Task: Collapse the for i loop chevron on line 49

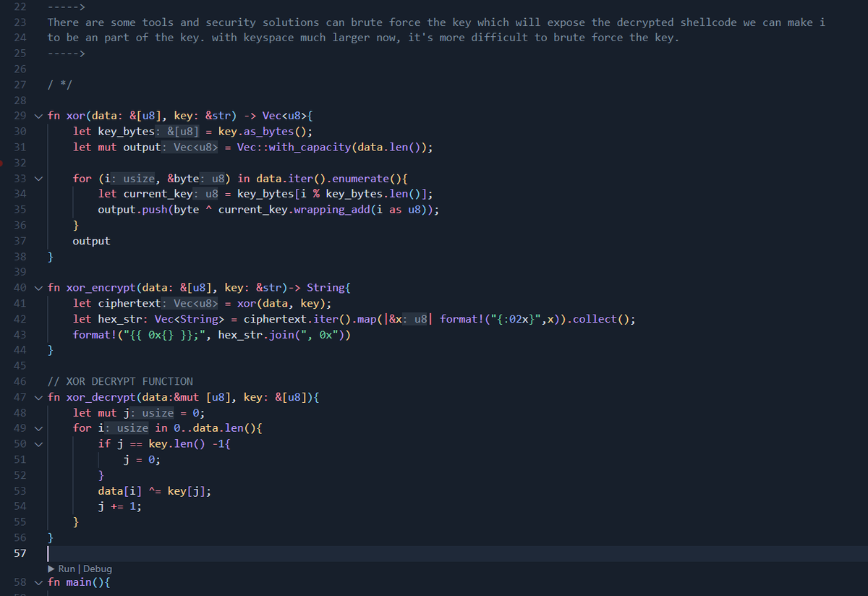Action: [x=38, y=428]
